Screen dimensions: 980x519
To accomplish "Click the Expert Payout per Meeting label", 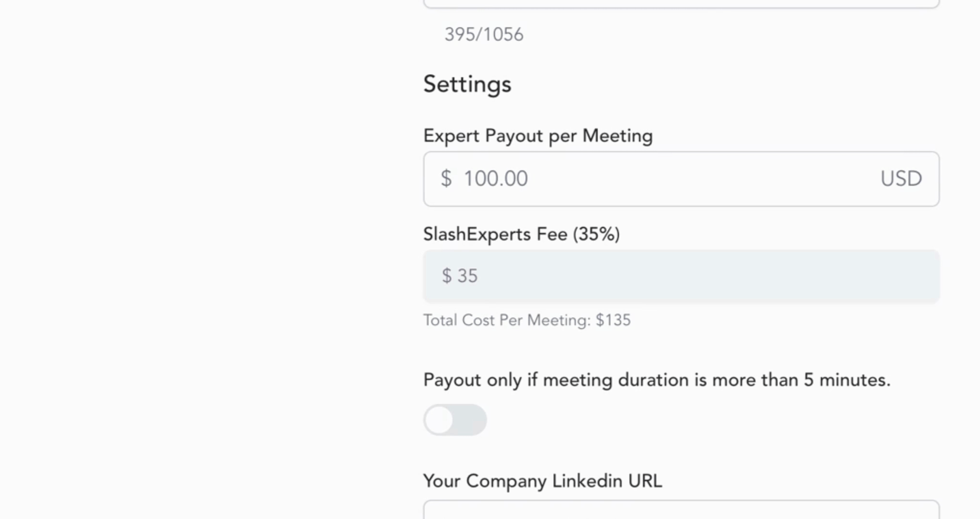I will [x=538, y=136].
